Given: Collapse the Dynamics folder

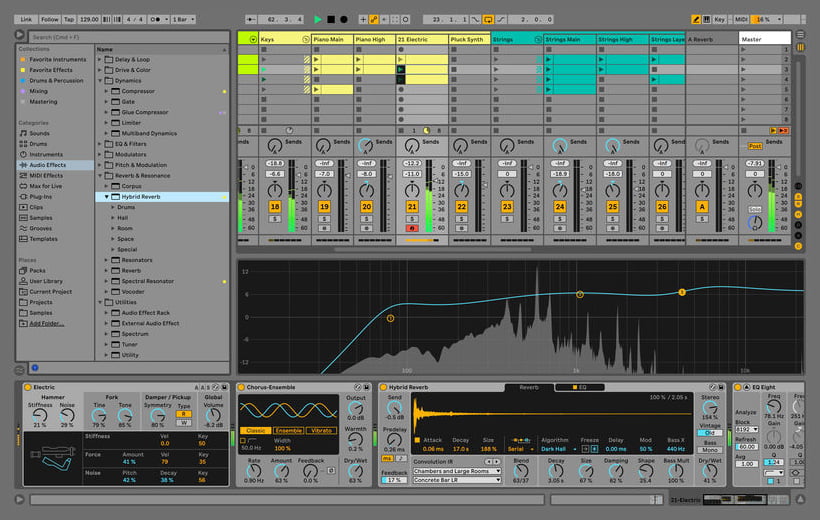Looking at the screenshot, I should click(x=100, y=81).
